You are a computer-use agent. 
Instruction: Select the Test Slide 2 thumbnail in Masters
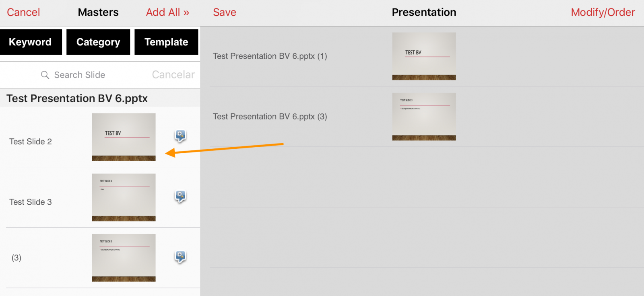pos(124,137)
